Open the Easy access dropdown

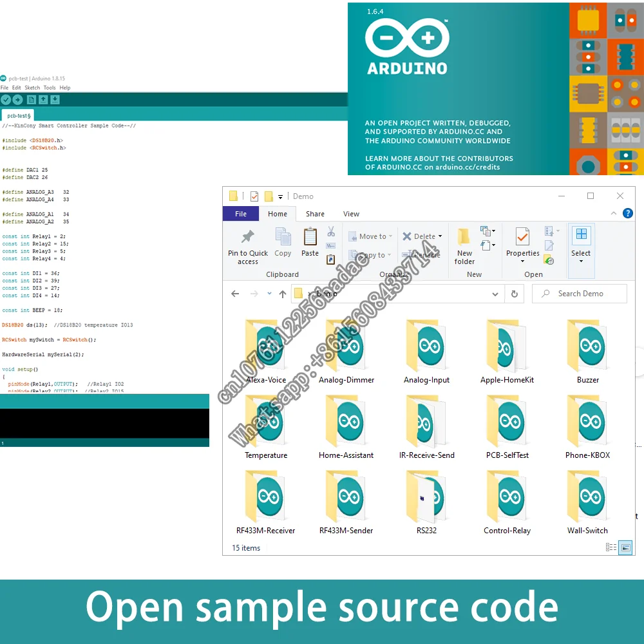[488, 245]
